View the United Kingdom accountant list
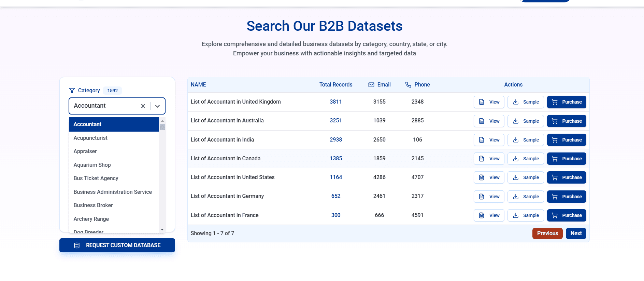The height and width of the screenshot is (281, 644). tap(489, 102)
